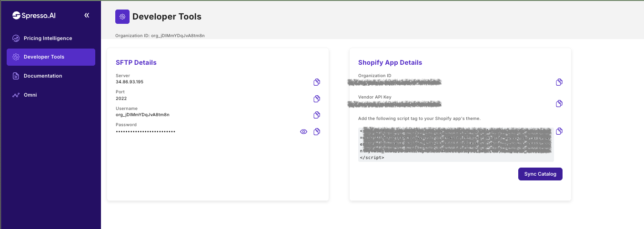Viewport: 644px width, 229px height.
Task: Click the Developer Tools page title
Action: (167, 17)
